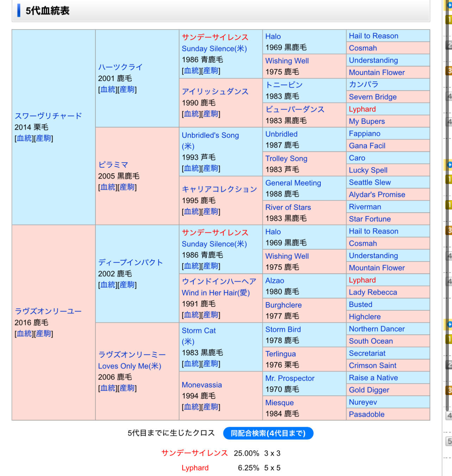The image size is (452, 476).
Task: Open Severn Bridge horse link
Action: pos(373,97)
